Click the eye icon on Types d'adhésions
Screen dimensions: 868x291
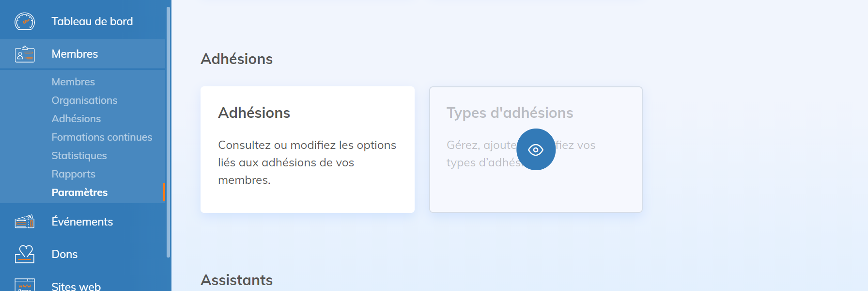click(x=536, y=149)
